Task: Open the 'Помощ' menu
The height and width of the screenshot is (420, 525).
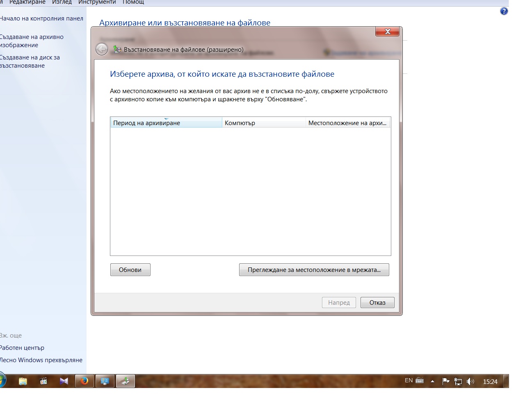Action: coord(133,2)
